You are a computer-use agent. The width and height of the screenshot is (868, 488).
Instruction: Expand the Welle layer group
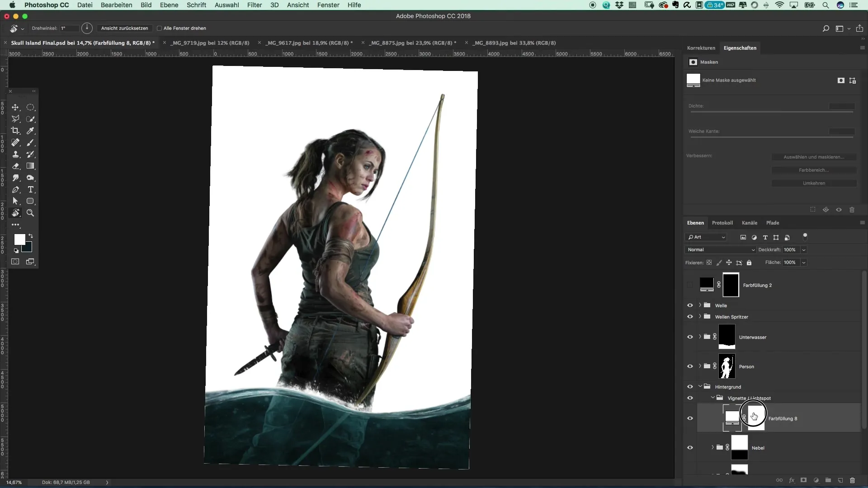tap(700, 305)
